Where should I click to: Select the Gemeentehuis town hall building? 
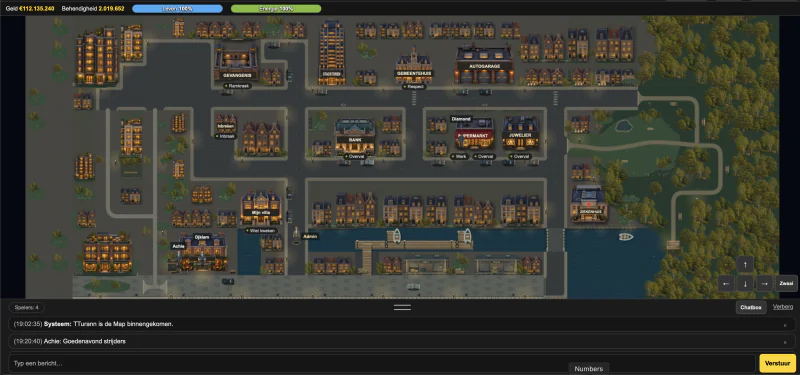click(x=414, y=65)
